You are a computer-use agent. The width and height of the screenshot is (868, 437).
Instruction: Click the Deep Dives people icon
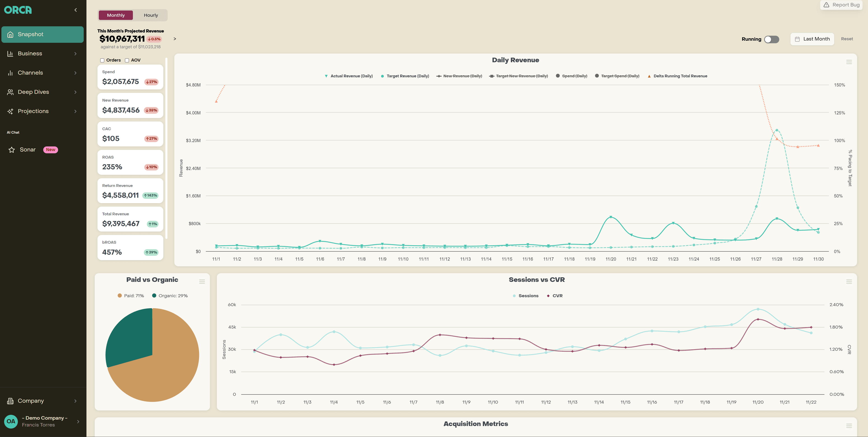coord(10,92)
